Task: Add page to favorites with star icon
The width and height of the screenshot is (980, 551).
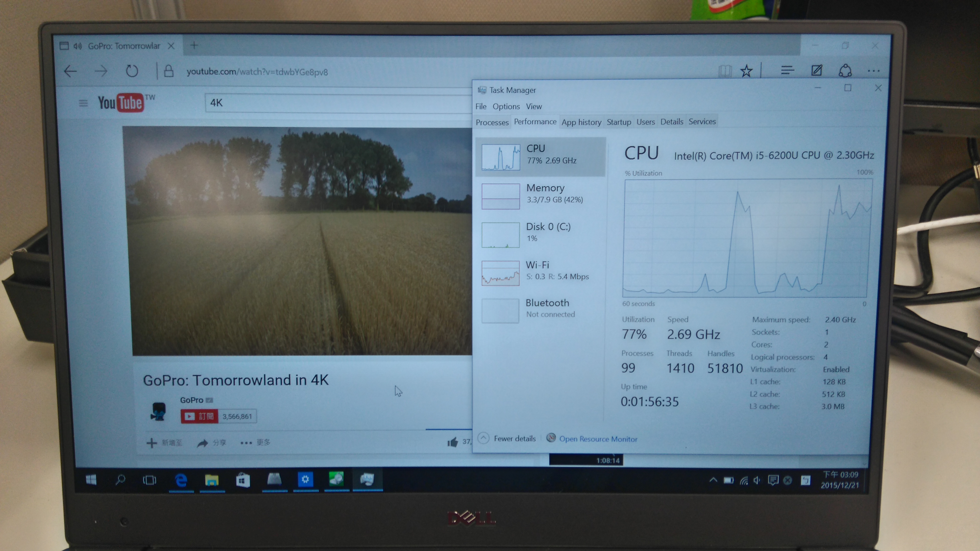Action: 746,71
